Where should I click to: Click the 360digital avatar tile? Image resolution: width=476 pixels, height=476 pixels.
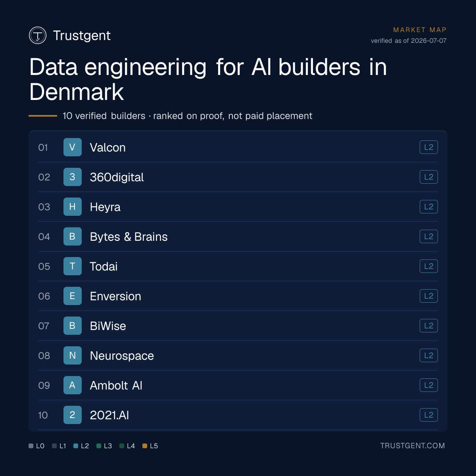pyautogui.click(x=73, y=177)
